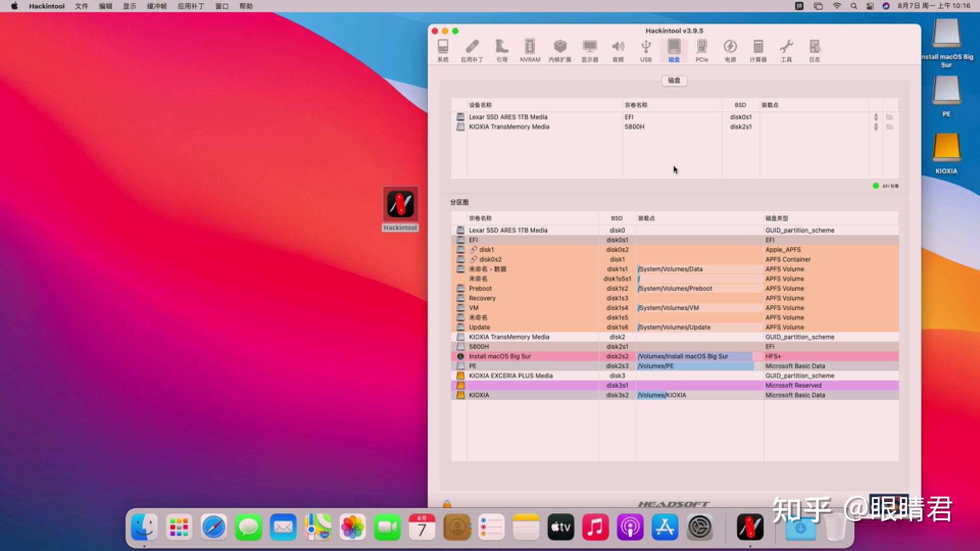
Task: Mount the EFI partition of disk0s1
Action: 876,117
